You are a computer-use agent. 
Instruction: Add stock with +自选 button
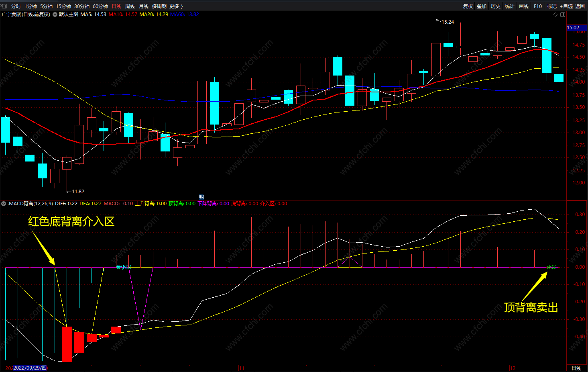[566, 6]
